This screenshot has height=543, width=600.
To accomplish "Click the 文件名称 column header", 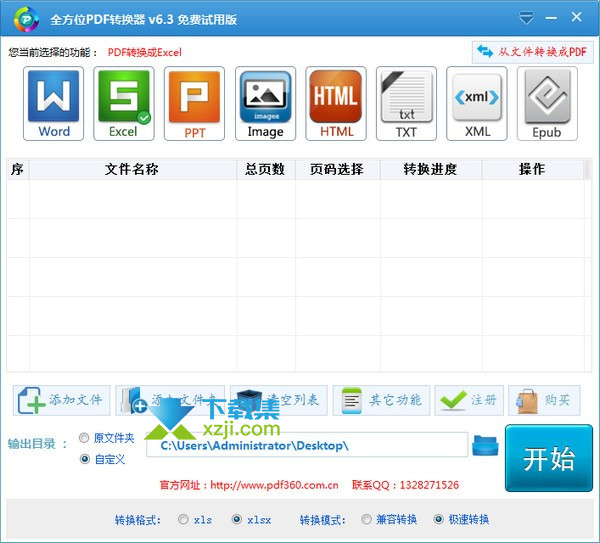I will point(132,169).
